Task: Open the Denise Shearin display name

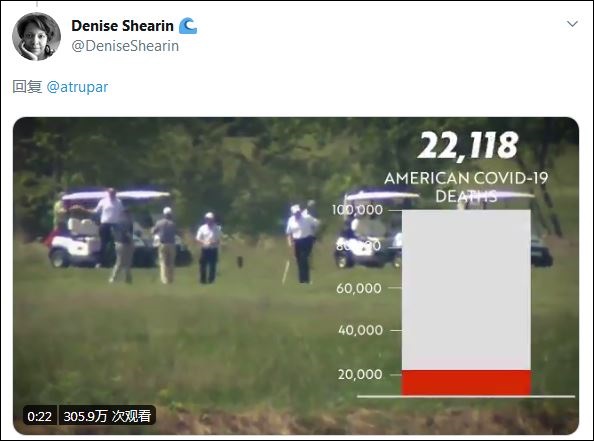Action: [122, 26]
